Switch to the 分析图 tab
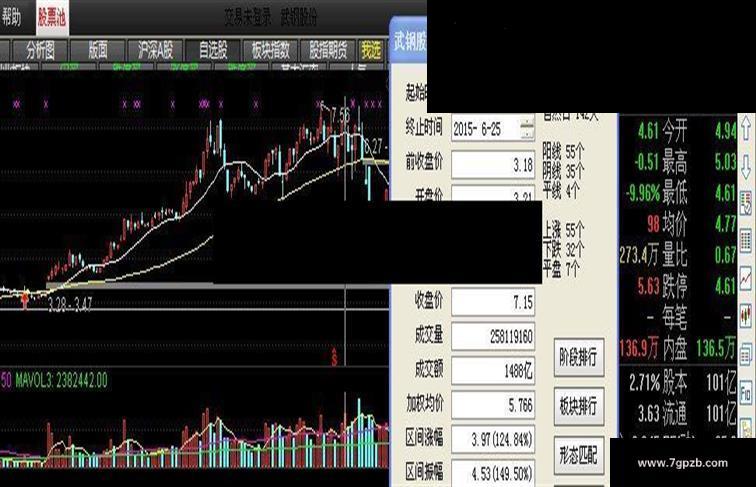The width and height of the screenshot is (756, 487). (40, 50)
